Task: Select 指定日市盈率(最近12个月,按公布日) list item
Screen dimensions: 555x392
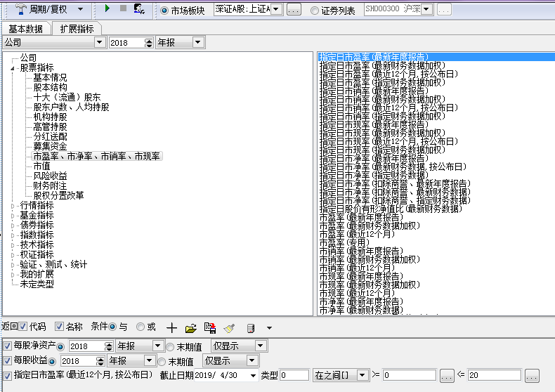Action: [388, 74]
